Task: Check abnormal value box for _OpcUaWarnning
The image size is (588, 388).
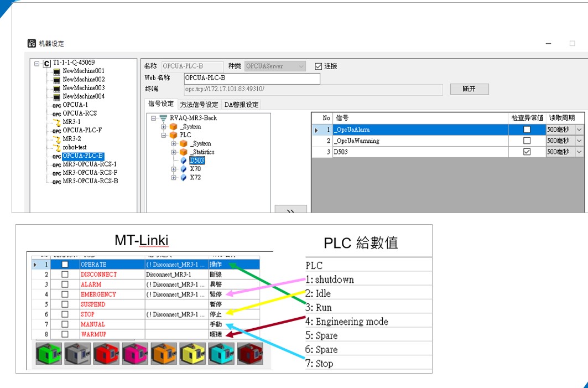Action: (527, 141)
